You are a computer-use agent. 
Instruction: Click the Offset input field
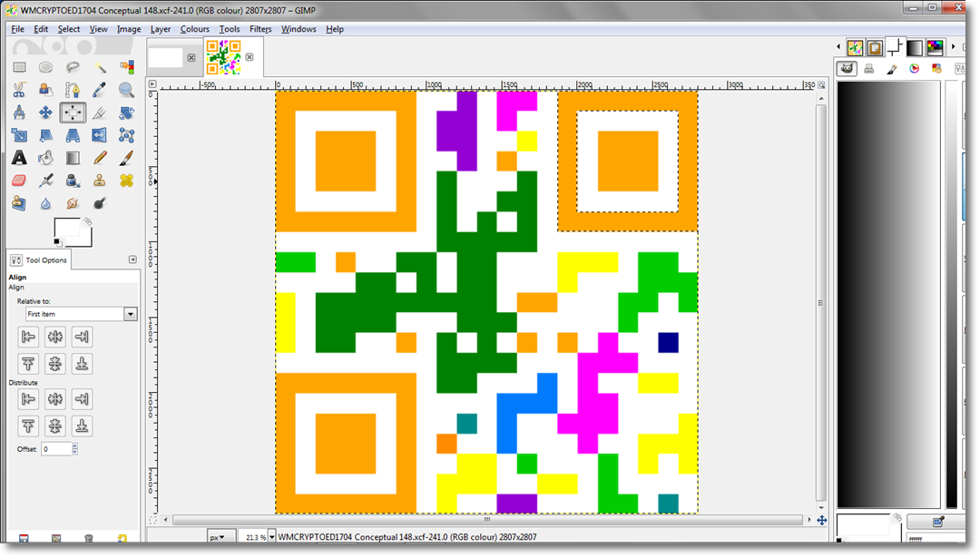[x=57, y=448]
